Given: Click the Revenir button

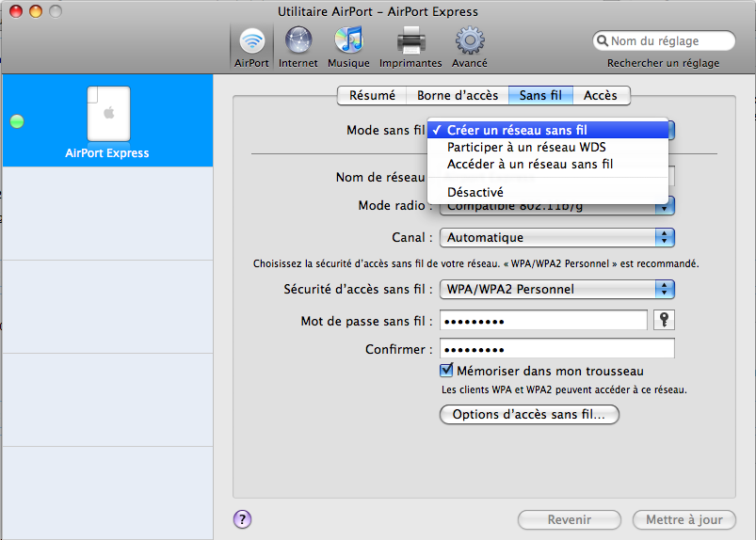Looking at the screenshot, I should pos(570,519).
